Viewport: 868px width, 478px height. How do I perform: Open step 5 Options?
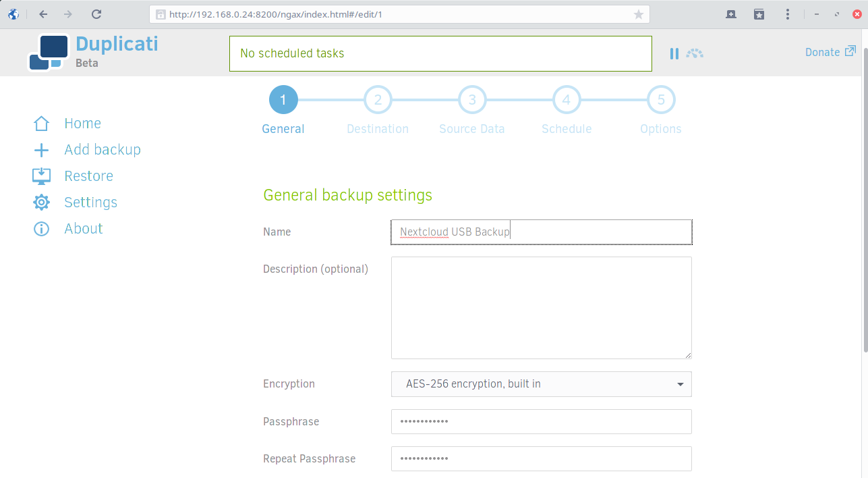tap(661, 101)
